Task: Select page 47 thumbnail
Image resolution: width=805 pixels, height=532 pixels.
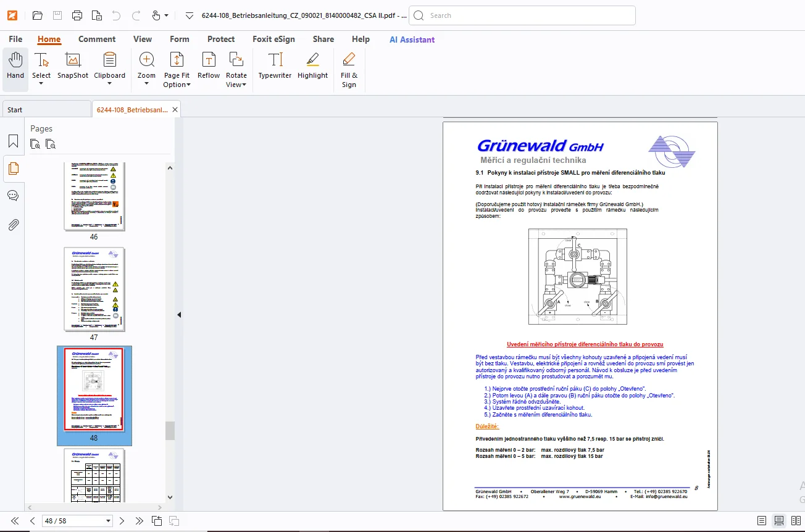Action: coord(94,289)
